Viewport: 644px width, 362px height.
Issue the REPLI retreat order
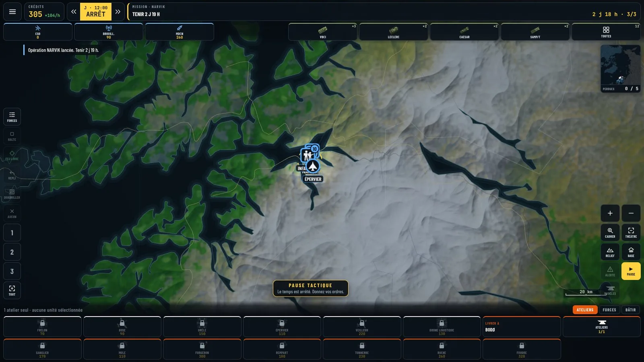(12, 175)
